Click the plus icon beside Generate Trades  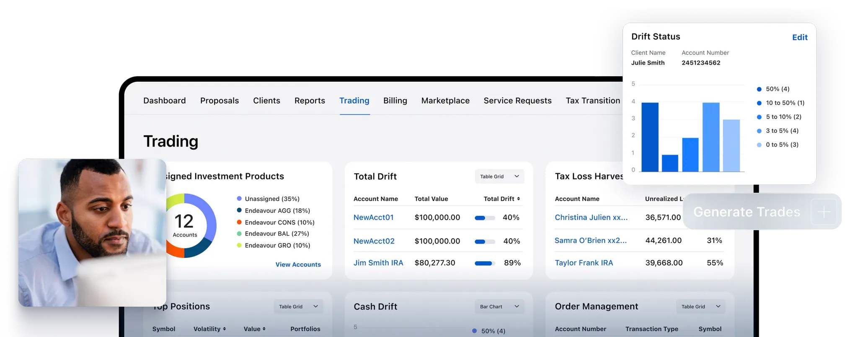click(x=824, y=212)
